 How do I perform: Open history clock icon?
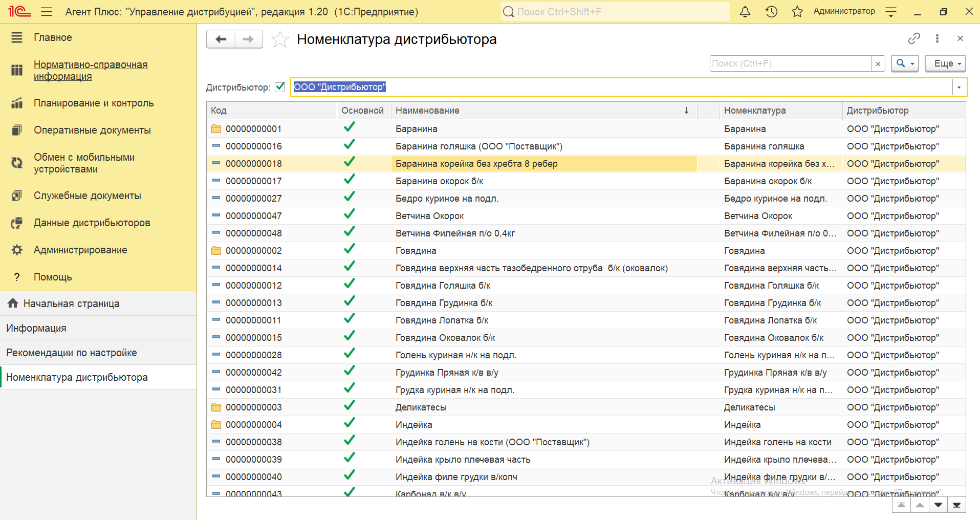(x=771, y=11)
